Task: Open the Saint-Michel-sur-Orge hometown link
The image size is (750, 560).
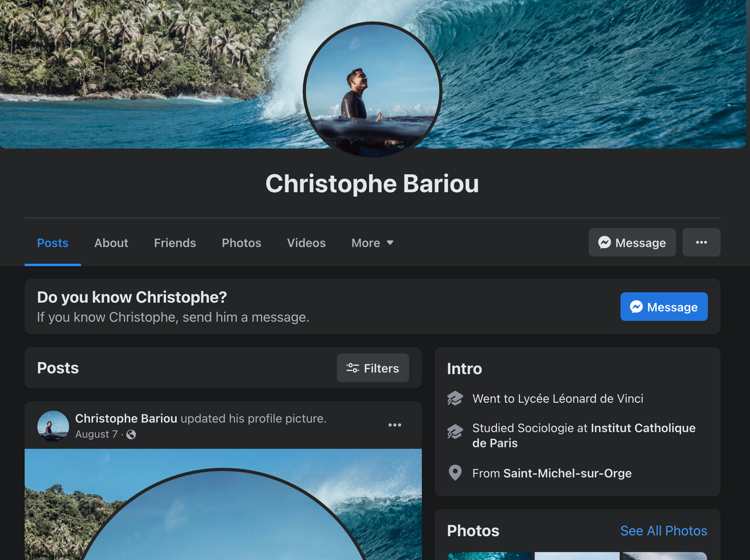Action: (x=567, y=473)
